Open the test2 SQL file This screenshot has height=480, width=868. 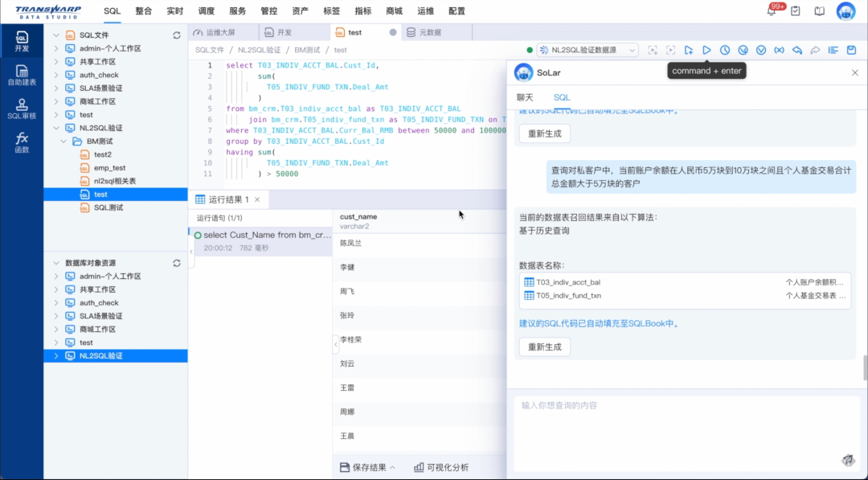(x=102, y=154)
